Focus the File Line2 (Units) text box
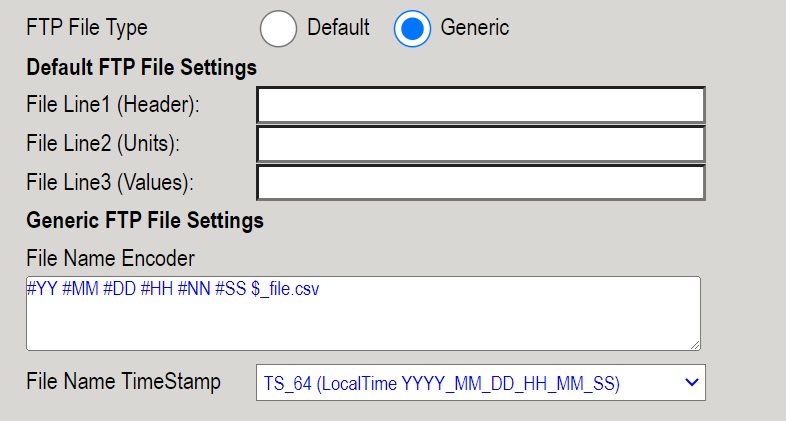The image size is (786, 421). 481,143
